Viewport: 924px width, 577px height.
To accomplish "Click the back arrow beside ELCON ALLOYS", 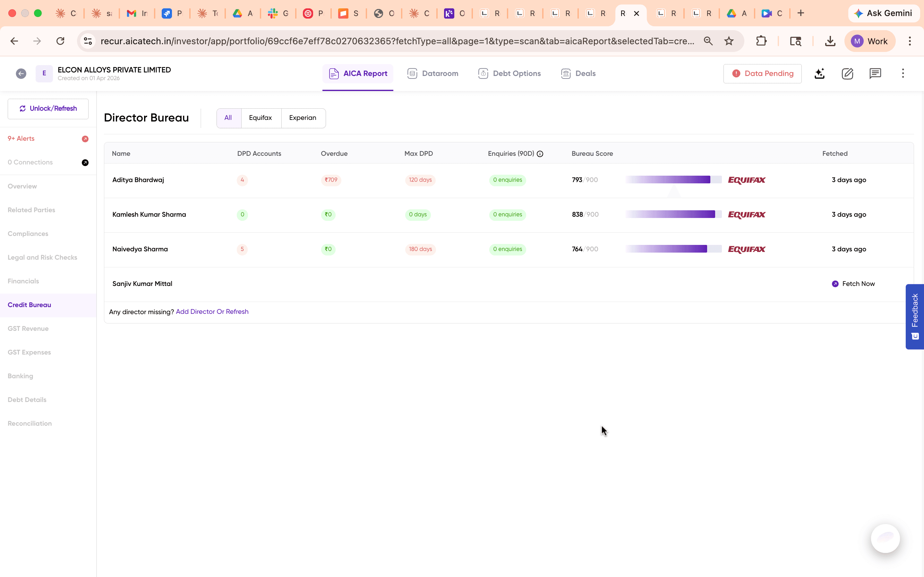I will (x=21, y=73).
